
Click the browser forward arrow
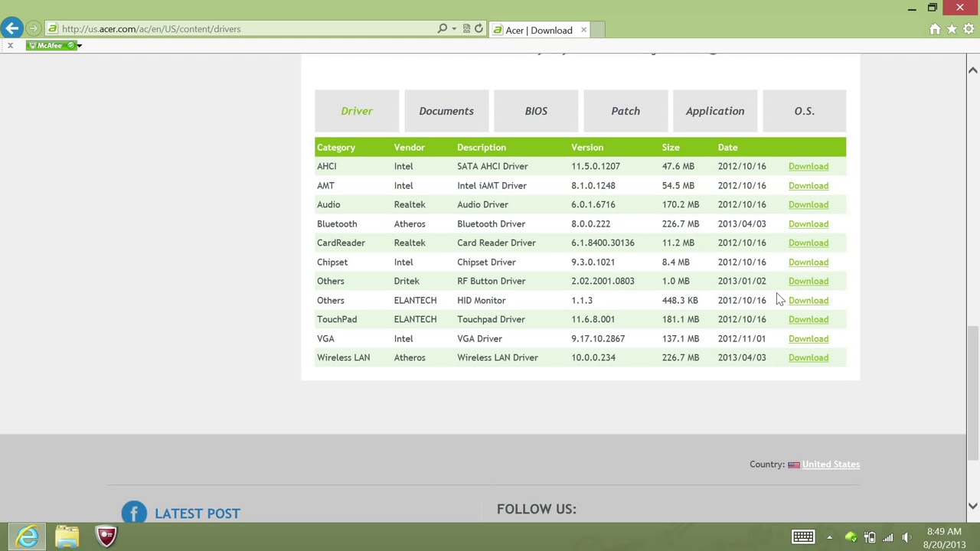tap(33, 29)
